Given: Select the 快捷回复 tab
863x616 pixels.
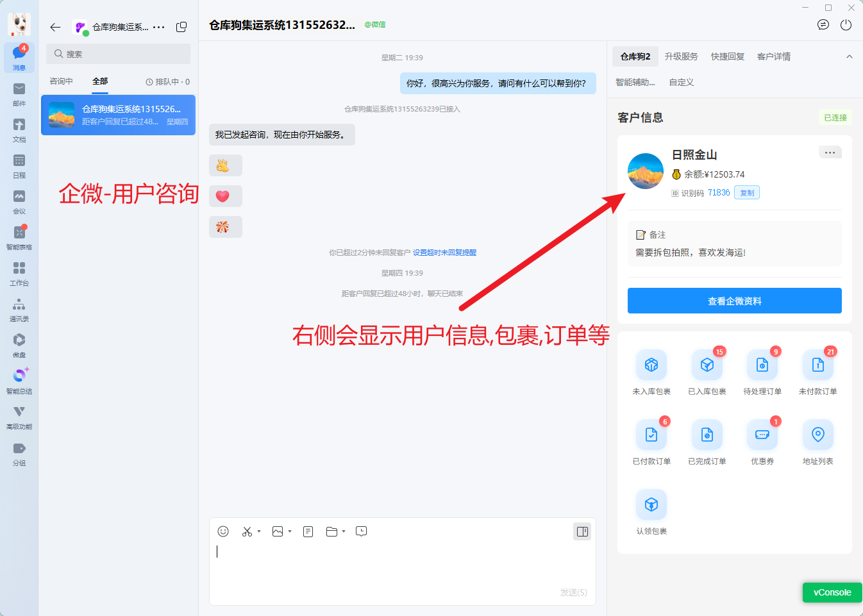Looking at the screenshot, I should (x=728, y=56).
